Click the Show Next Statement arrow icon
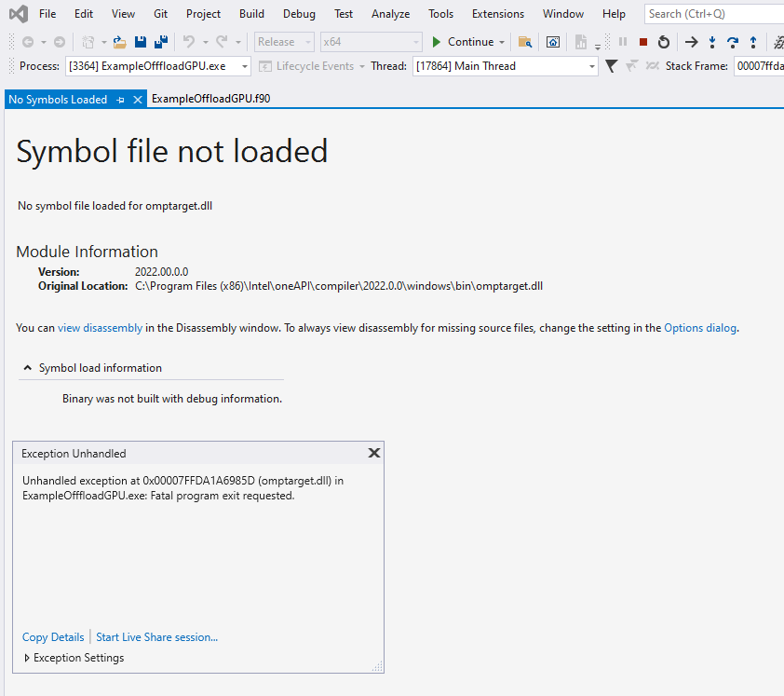This screenshot has height=696, width=784. [691, 41]
